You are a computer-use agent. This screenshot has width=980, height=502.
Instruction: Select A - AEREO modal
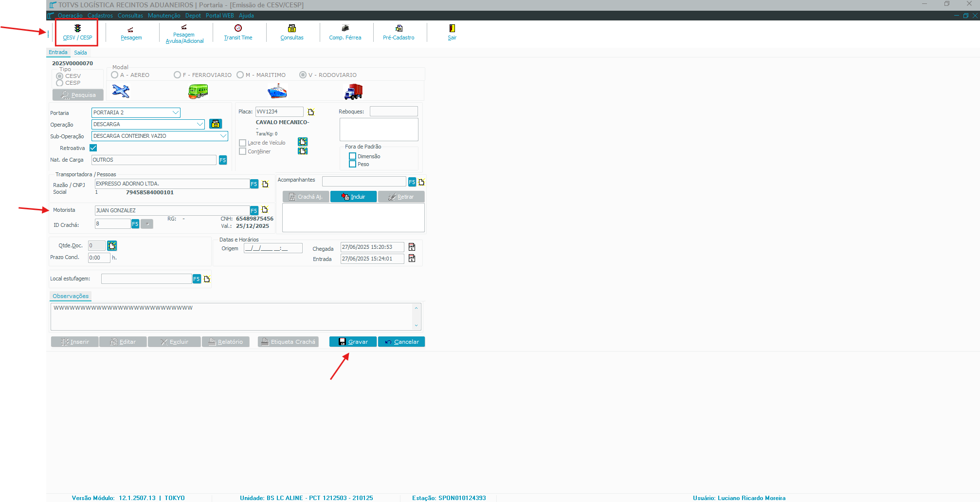tap(115, 75)
